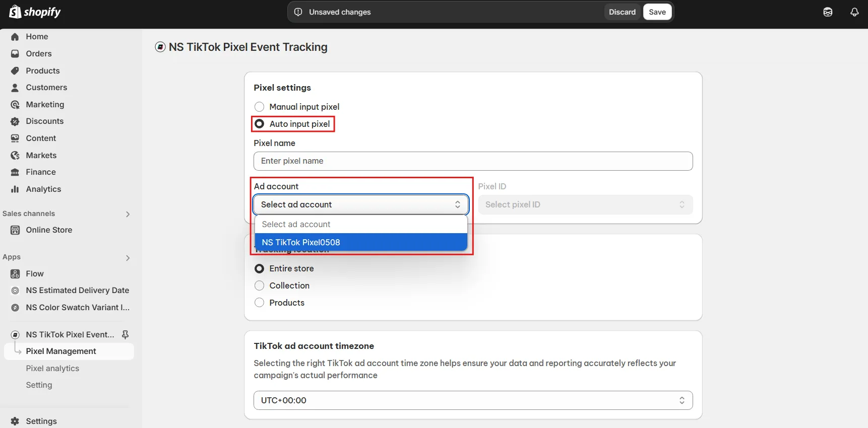Click the Pixel ID field label
This screenshot has height=428, width=868.
[x=492, y=186]
